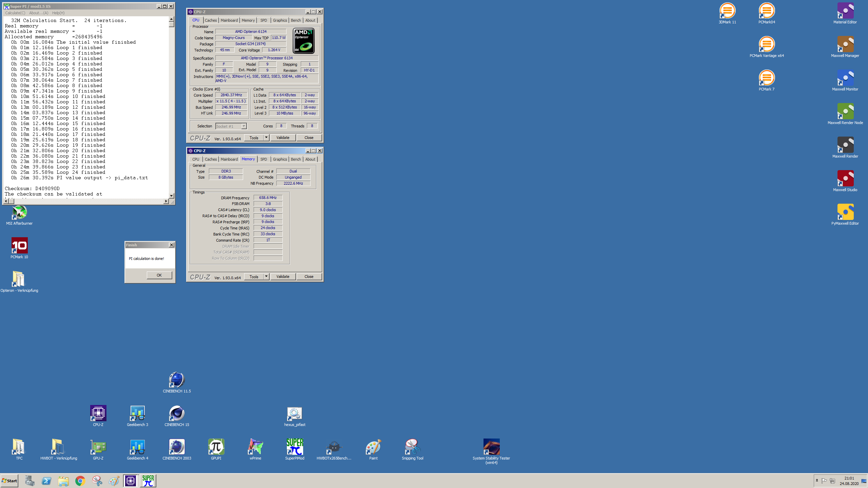Select the Maxwell Render shortcut
Image resolution: width=868 pixels, height=488 pixels.
pyautogui.click(x=845, y=148)
